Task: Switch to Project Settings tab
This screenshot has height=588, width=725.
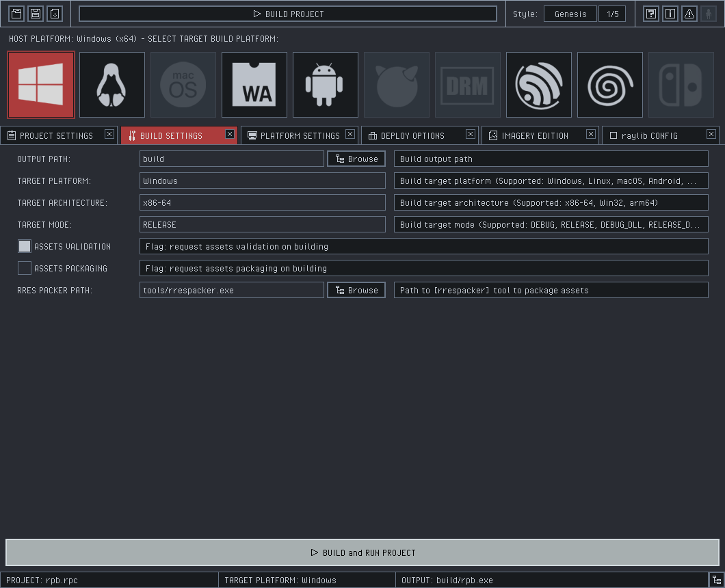Action: coord(56,135)
